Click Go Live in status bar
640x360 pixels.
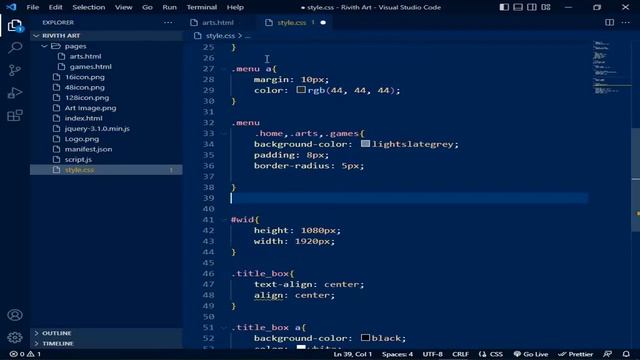click(x=531, y=354)
